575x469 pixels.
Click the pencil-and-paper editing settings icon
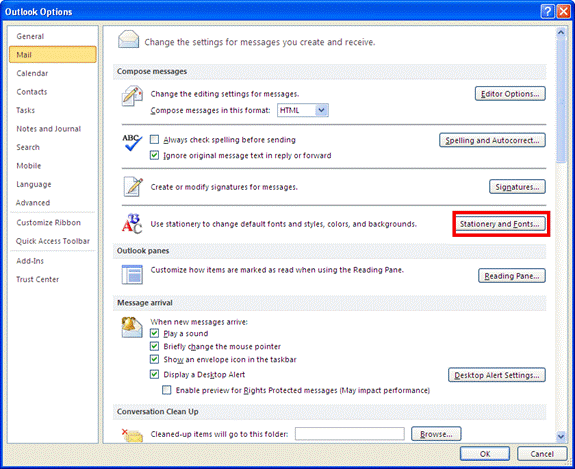point(132,96)
